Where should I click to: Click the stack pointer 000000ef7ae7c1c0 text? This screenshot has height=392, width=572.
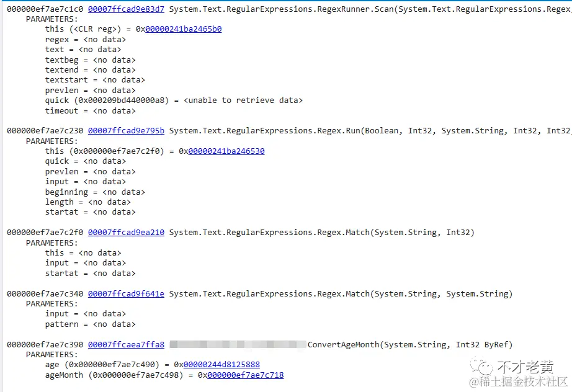[x=45, y=9]
